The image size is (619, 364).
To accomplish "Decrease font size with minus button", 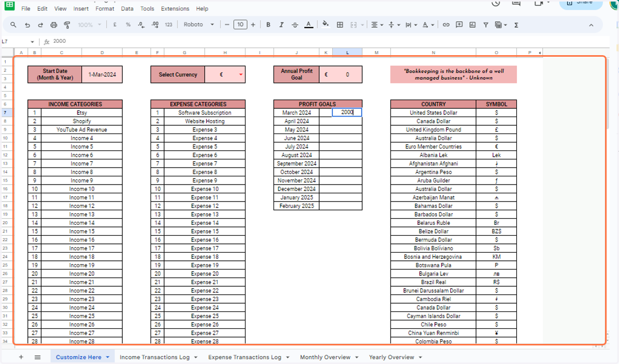I will (x=227, y=25).
